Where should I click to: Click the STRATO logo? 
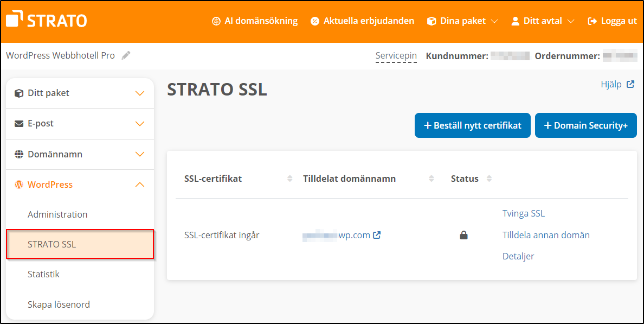[x=46, y=20]
